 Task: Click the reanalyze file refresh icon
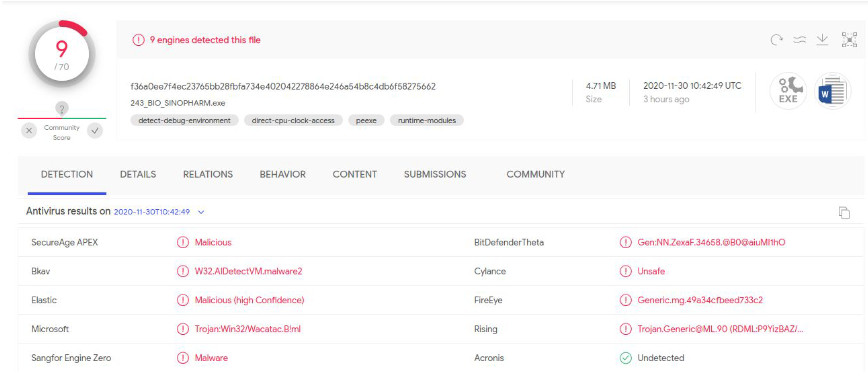[777, 40]
